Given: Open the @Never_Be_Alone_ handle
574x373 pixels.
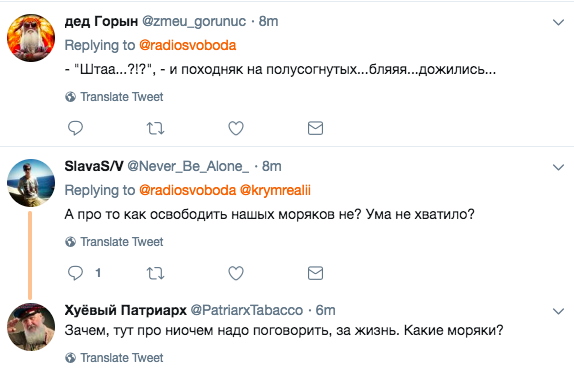Looking at the screenshot, I should (188, 167).
